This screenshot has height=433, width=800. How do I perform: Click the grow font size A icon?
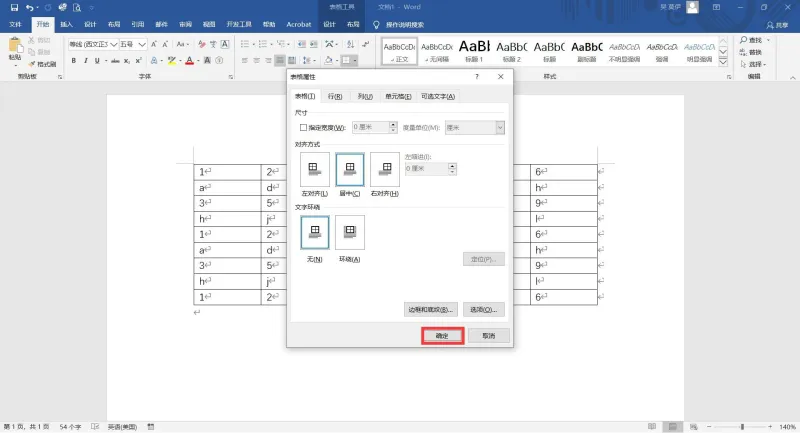154,44
